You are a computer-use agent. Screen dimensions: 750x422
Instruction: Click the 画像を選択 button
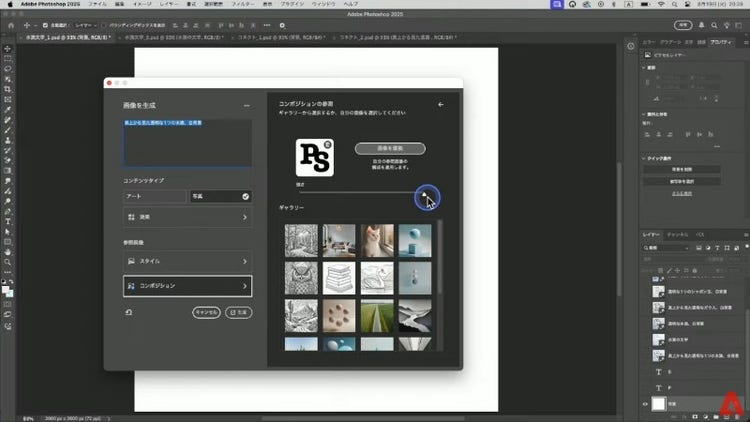coord(390,148)
